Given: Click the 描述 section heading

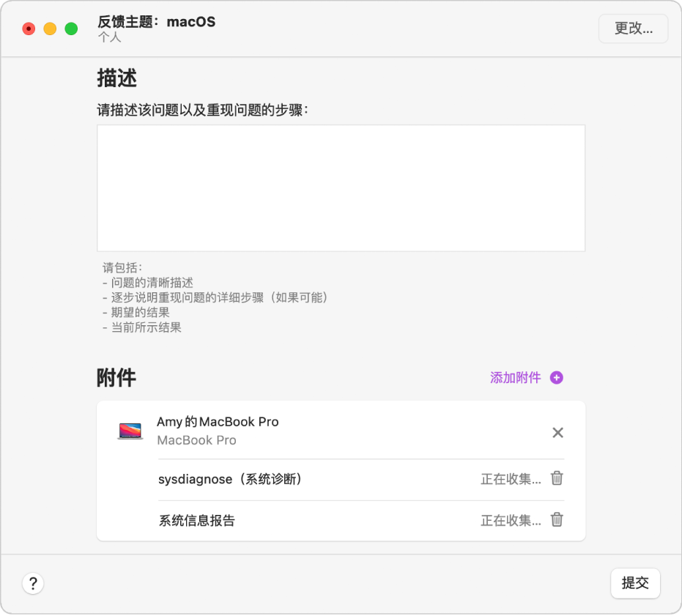Looking at the screenshot, I should coord(116,78).
